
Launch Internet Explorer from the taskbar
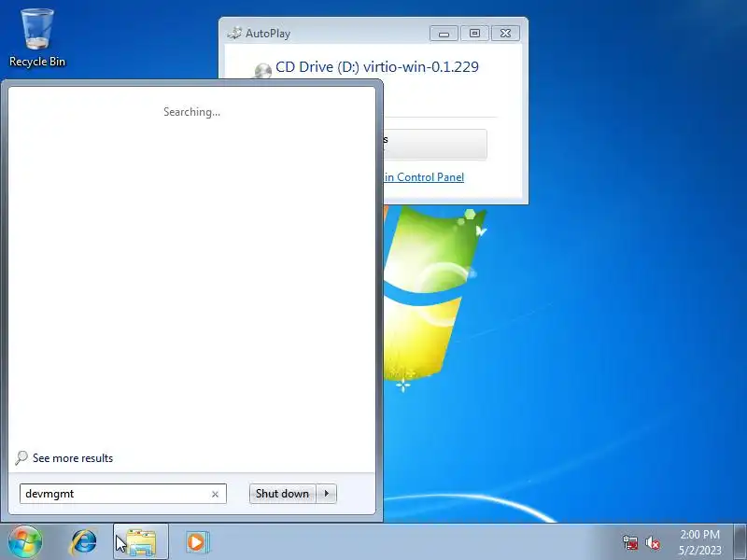pyautogui.click(x=83, y=542)
